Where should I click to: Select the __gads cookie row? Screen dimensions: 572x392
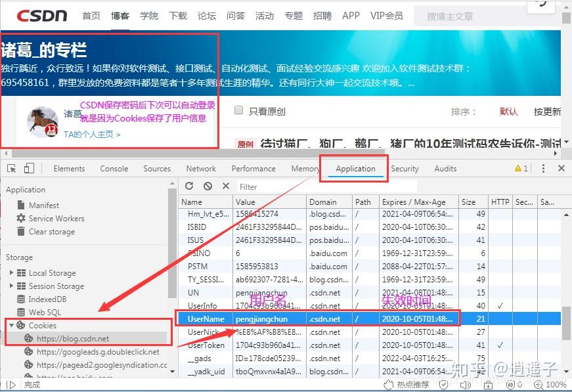point(369,358)
